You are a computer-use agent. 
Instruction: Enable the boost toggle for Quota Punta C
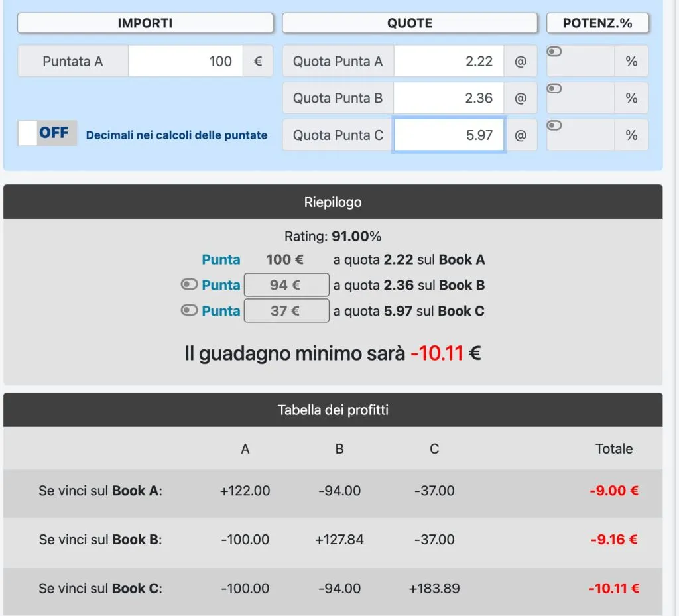(x=554, y=125)
